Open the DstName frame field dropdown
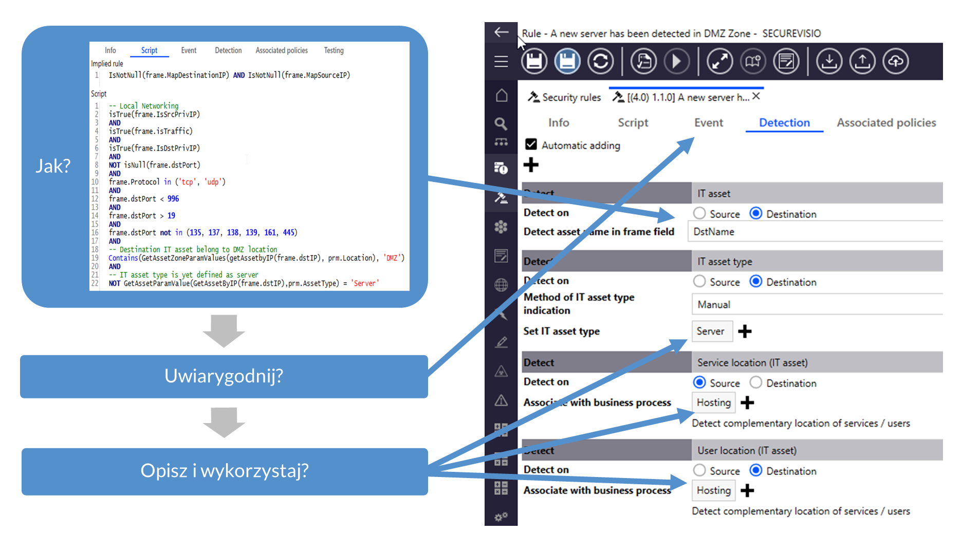The height and width of the screenshot is (550, 980). click(x=816, y=231)
